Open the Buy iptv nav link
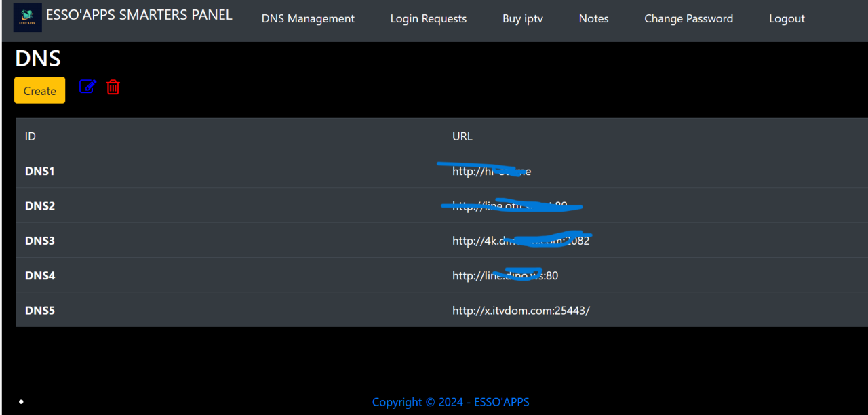Image resolution: width=868 pixels, height=415 pixels. click(522, 19)
